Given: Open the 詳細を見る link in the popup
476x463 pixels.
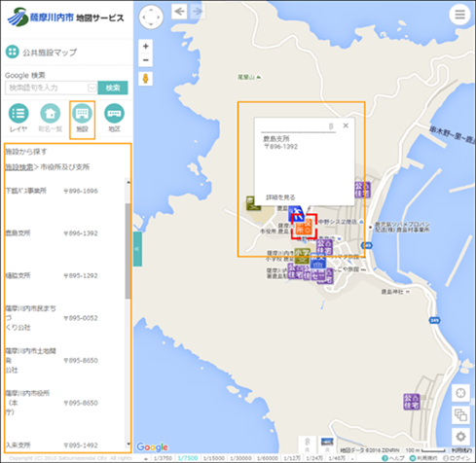Looking at the screenshot, I should tap(280, 197).
